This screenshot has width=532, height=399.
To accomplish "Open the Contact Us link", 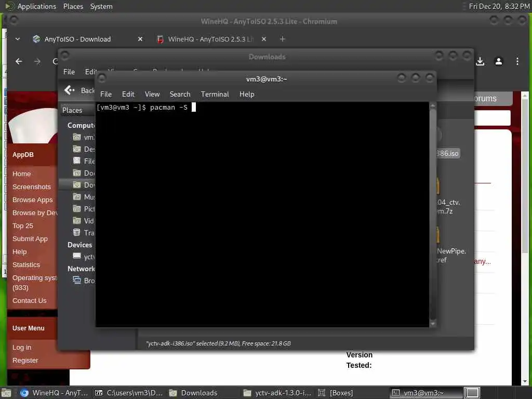I will 30,301.
